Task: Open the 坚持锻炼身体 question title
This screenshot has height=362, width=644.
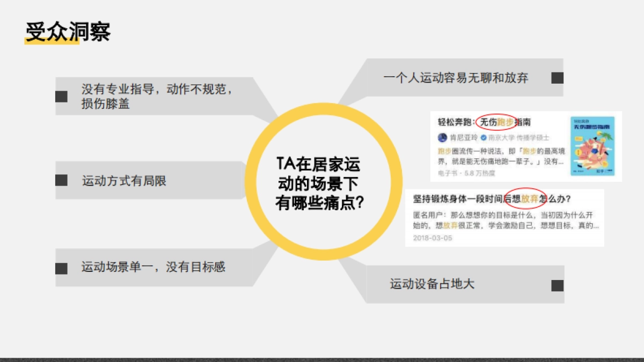Action: (x=492, y=199)
